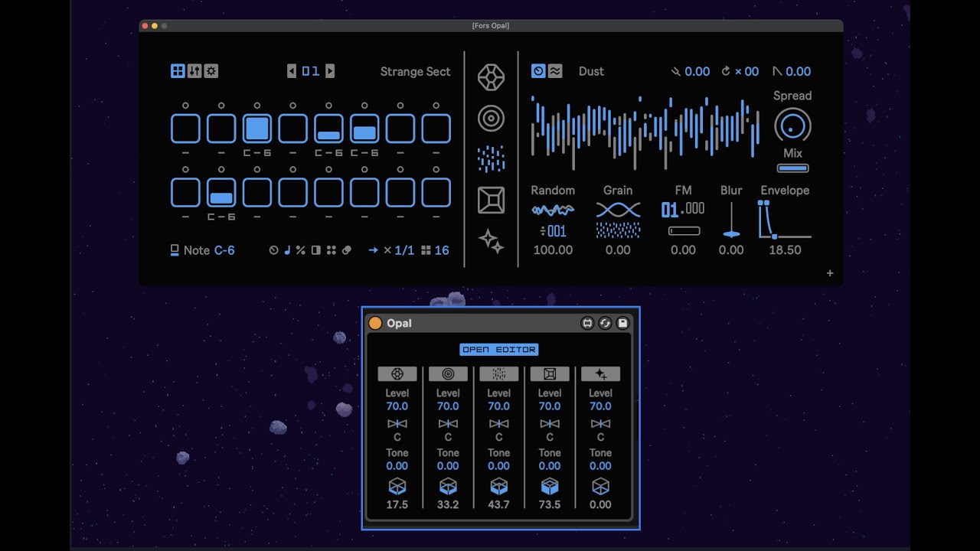Click the tuning icon beside the first 0.00 value
This screenshot has height=551, width=980.
tap(676, 71)
